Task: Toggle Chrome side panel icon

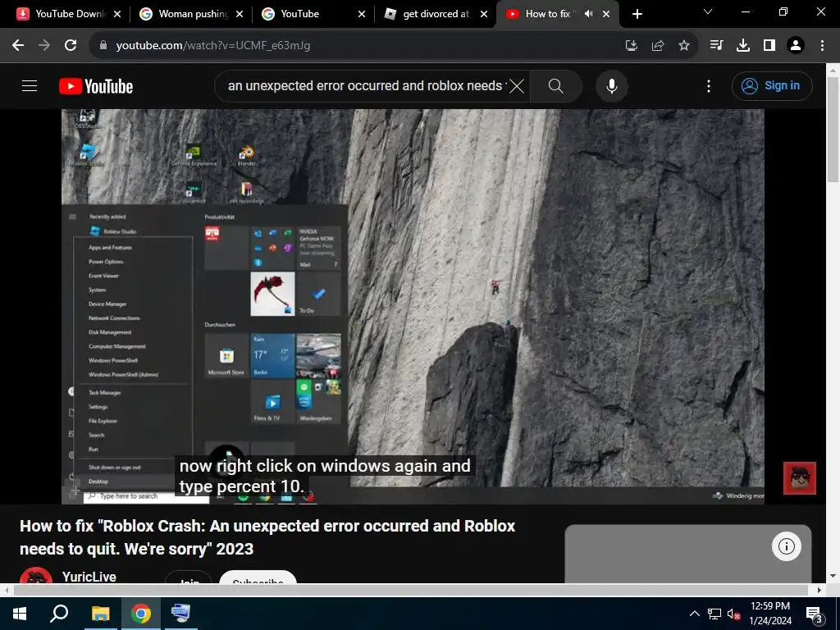Action: click(769, 46)
